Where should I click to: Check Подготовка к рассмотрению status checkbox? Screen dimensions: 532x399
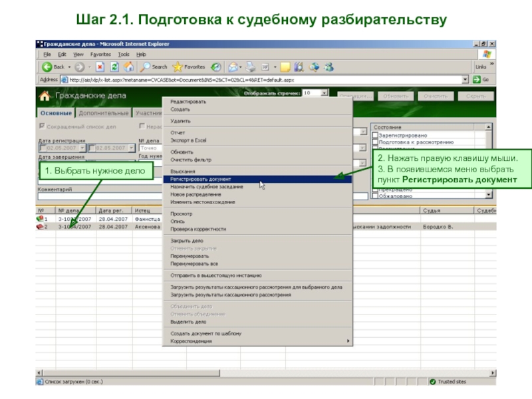coord(376,142)
